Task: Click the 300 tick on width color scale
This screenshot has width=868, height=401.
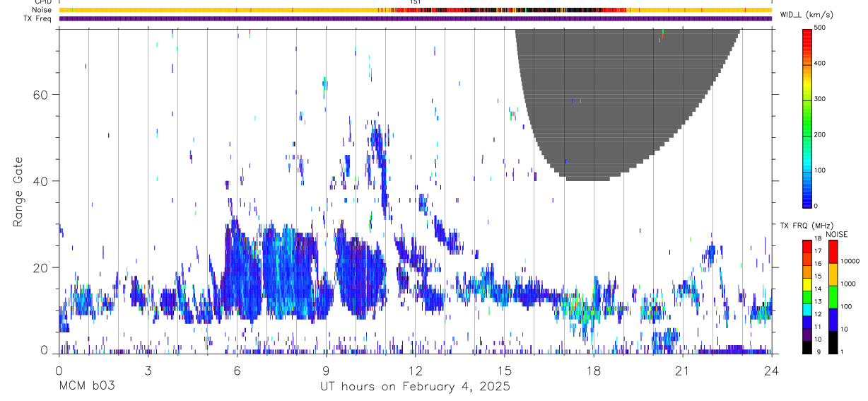Action: [820, 99]
